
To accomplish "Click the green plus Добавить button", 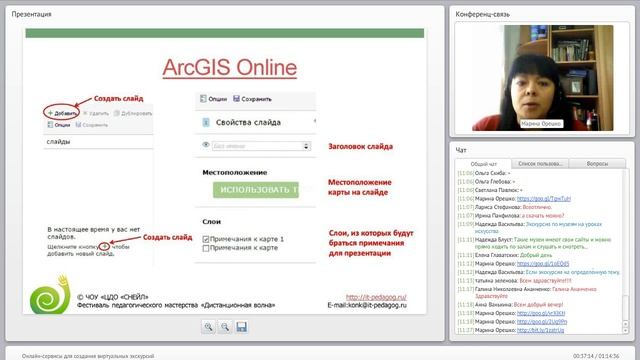I will (62, 113).
